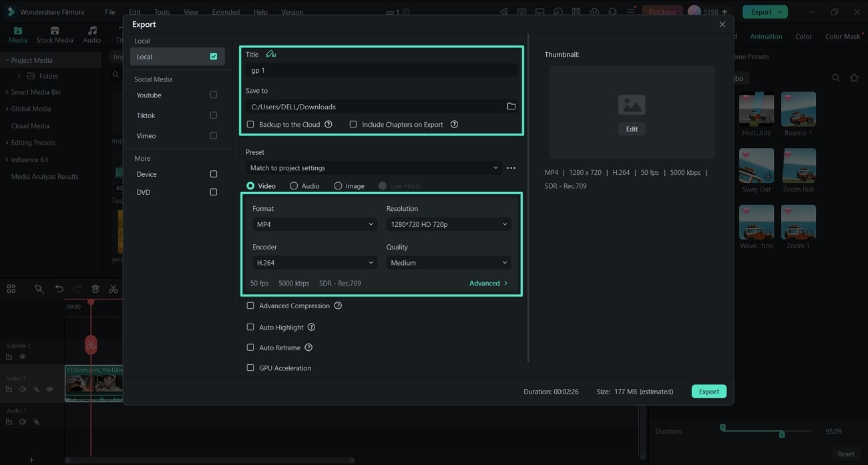Expand Editing Presets

coord(7,143)
